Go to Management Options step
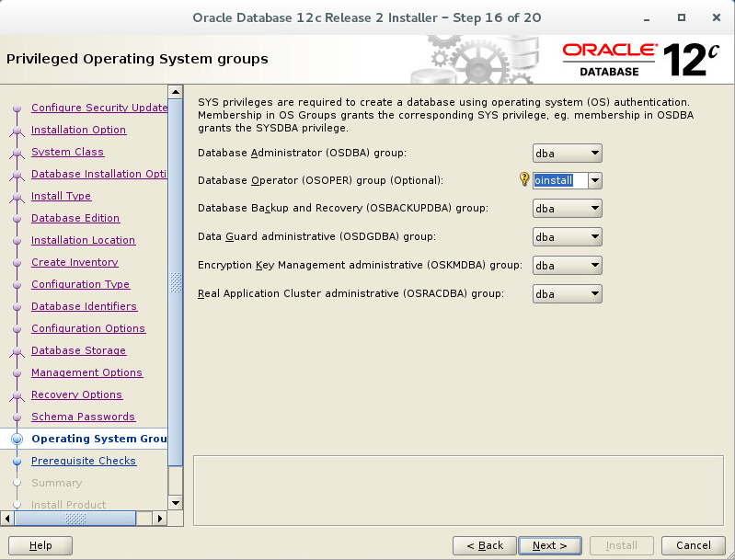This screenshot has height=560, width=735. click(86, 372)
